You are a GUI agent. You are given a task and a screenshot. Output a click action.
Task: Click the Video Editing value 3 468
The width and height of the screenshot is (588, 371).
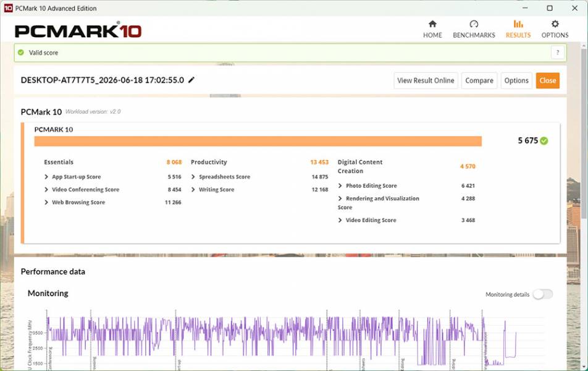point(468,220)
